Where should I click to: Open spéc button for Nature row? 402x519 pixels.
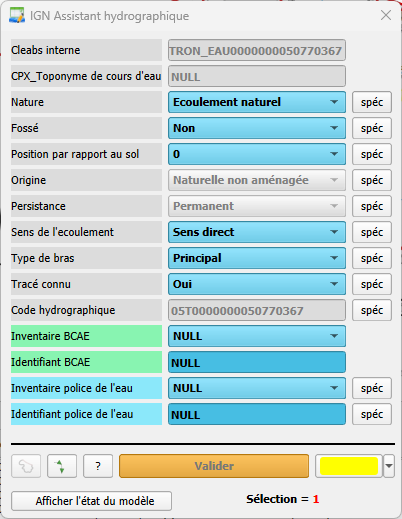[372, 102]
